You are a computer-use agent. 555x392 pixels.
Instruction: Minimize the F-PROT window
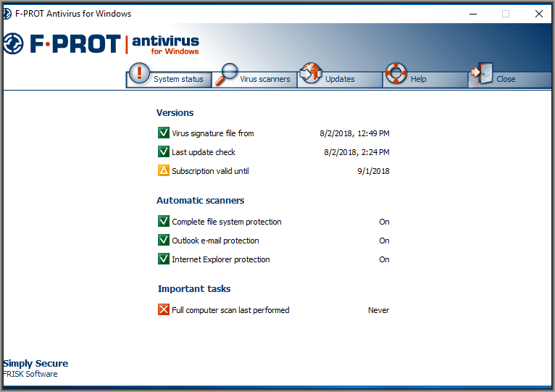click(x=473, y=14)
